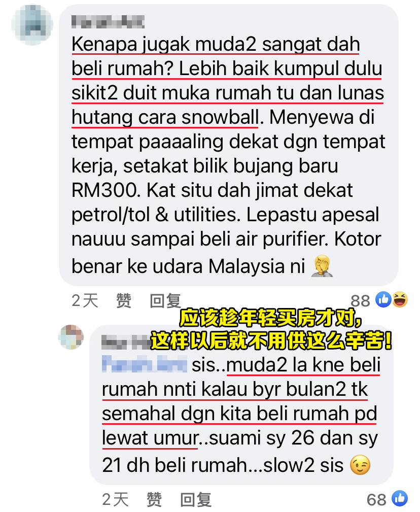
Task: Reply to the first comment via 回复
Action: click(165, 301)
